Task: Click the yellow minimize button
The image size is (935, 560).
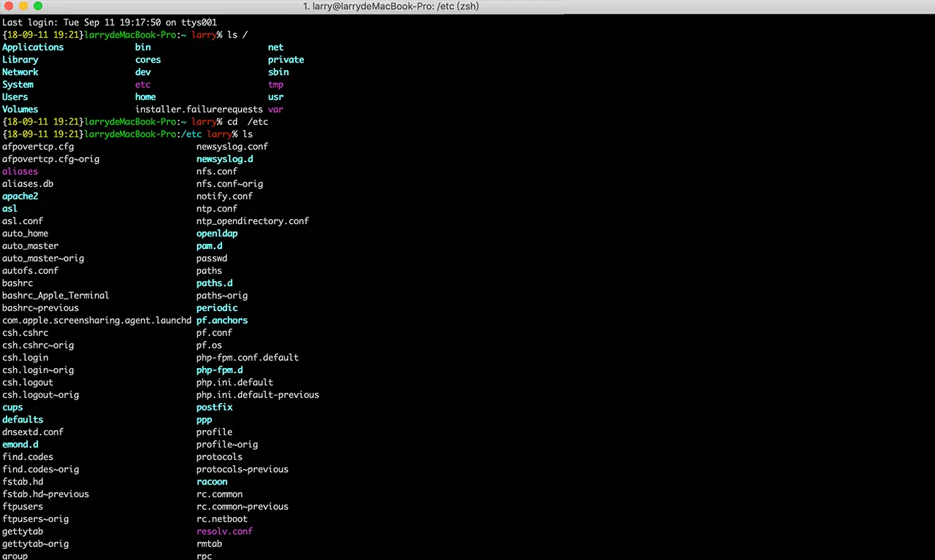Action: [x=25, y=6]
